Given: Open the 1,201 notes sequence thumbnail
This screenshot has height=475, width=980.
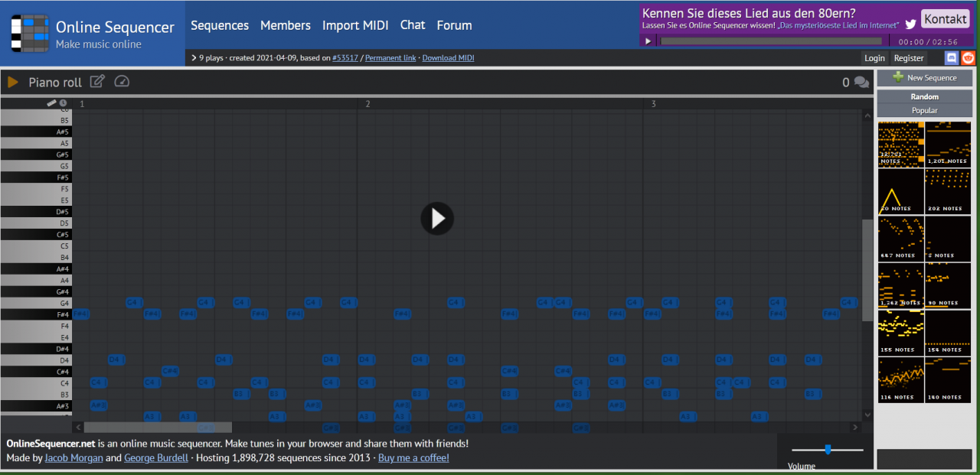Looking at the screenshot, I should [x=948, y=145].
